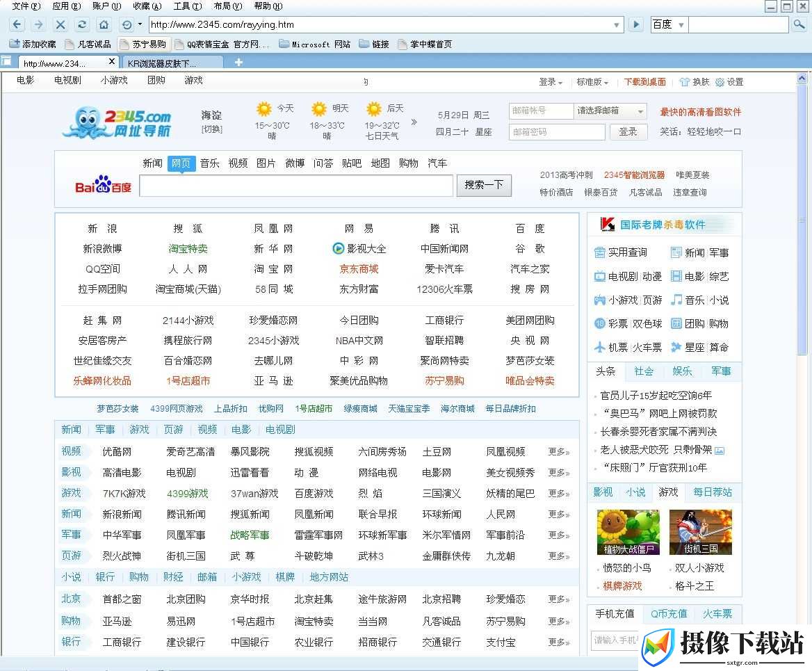The width and height of the screenshot is (812, 671).
Task: Expand the weather forecast double arrow
Action: coord(414,122)
